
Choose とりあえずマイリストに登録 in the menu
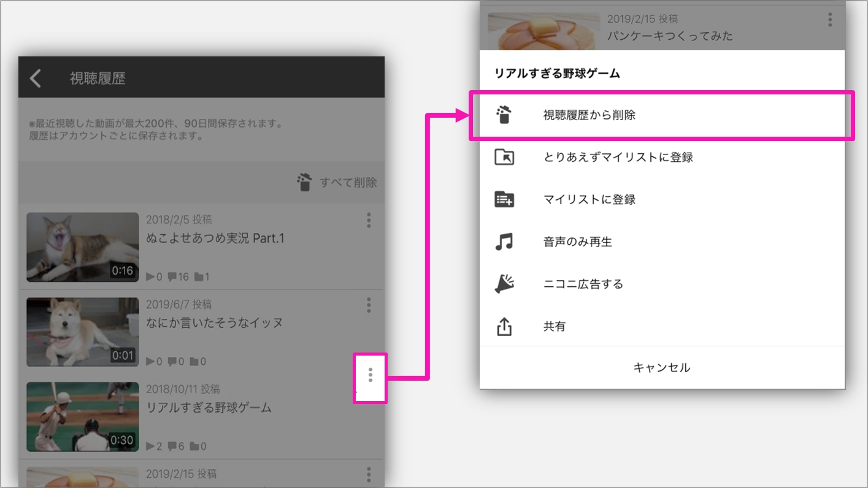(618, 157)
